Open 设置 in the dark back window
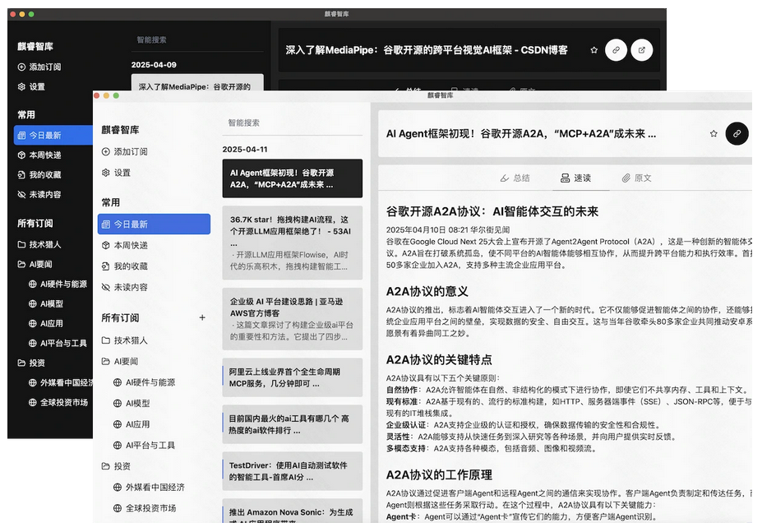The image size is (762, 532). tap(31, 86)
